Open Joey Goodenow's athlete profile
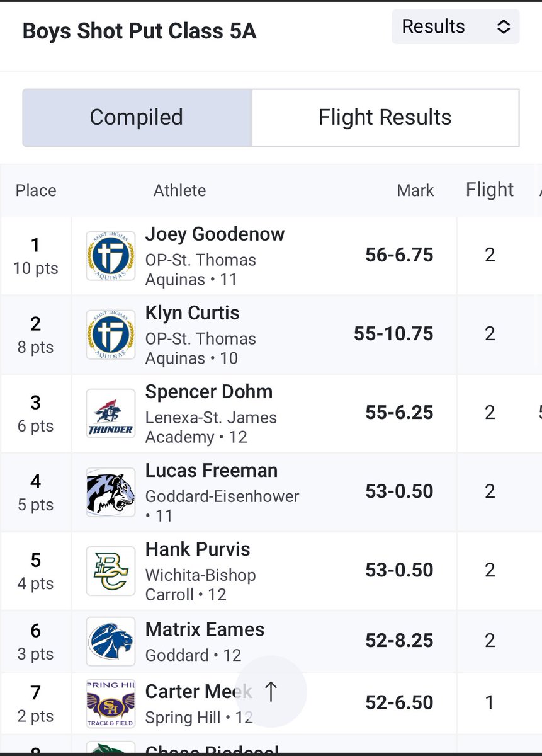Screen dimensions: 542x756 coord(215,234)
